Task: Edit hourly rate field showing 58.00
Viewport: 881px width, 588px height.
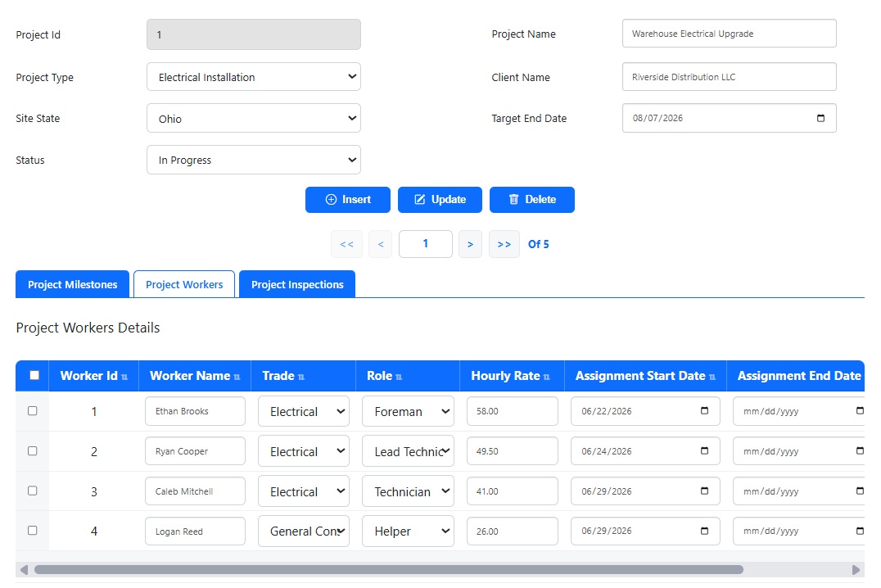Action: 513,411
